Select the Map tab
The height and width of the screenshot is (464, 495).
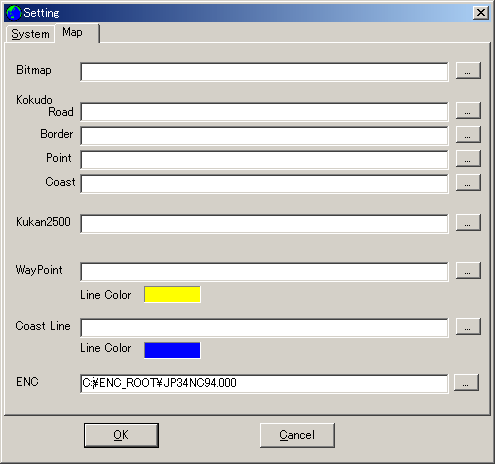(x=77, y=33)
